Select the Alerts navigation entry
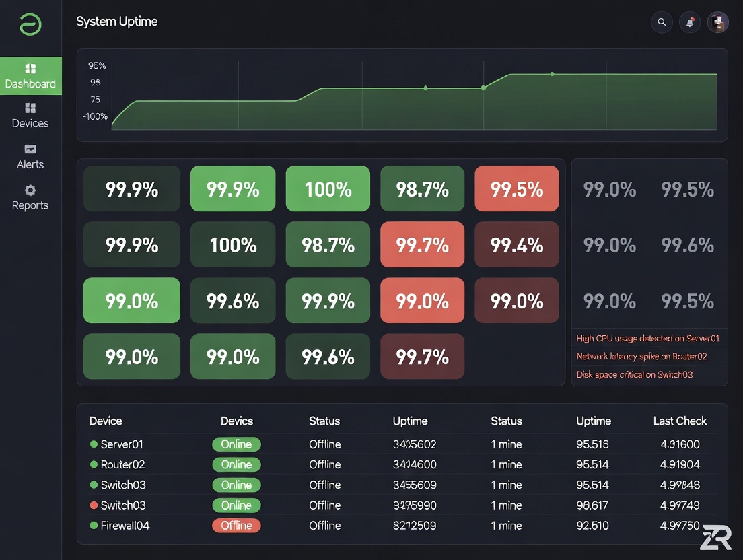The width and height of the screenshot is (743, 560). [30, 157]
